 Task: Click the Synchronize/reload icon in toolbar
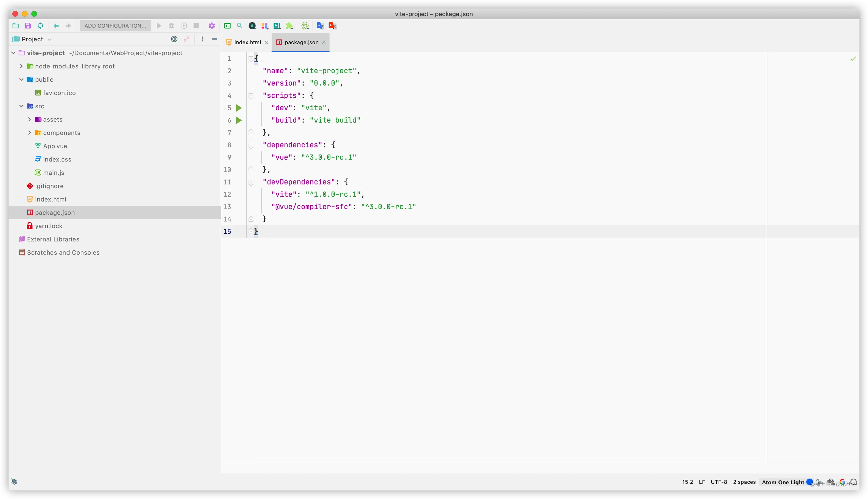coord(40,26)
